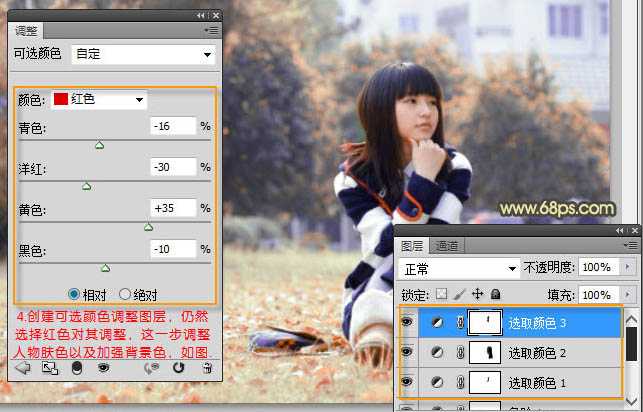This screenshot has width=643, height=412.
Task: Click mask link icon of 选取颜色 1
Action: click(460, 382)
